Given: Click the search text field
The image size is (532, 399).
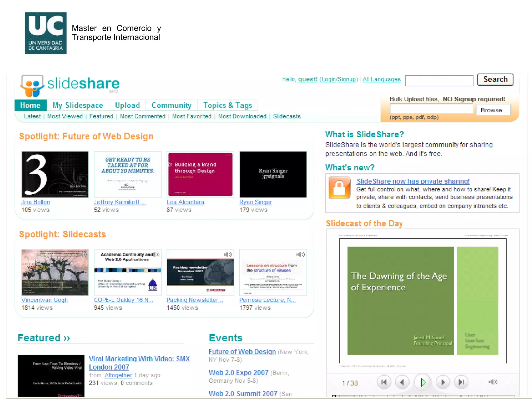Looking at the screenshot, I should [439, 81].
